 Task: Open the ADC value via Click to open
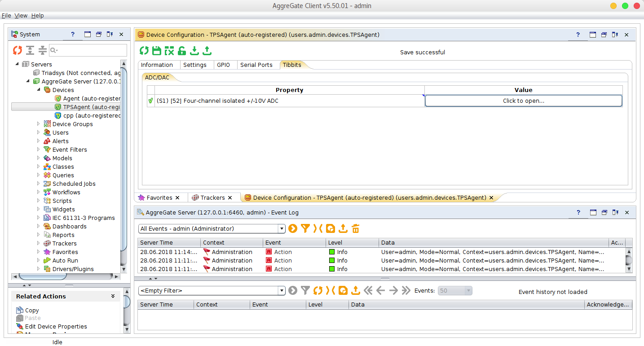(524, 101)
